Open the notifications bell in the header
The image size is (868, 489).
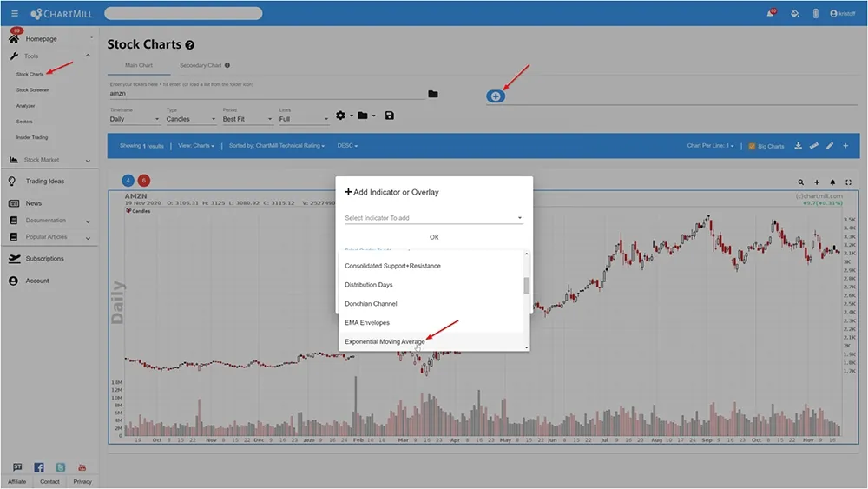770,13
